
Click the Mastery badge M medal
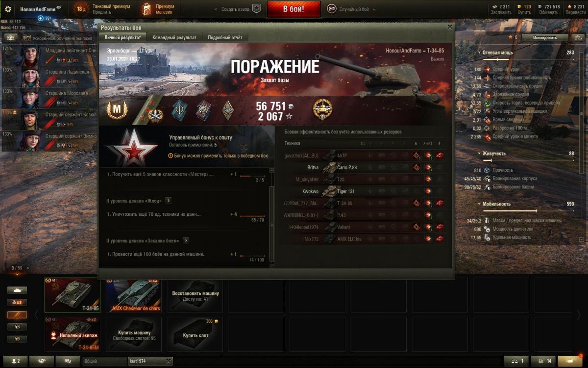pos(117,110)
